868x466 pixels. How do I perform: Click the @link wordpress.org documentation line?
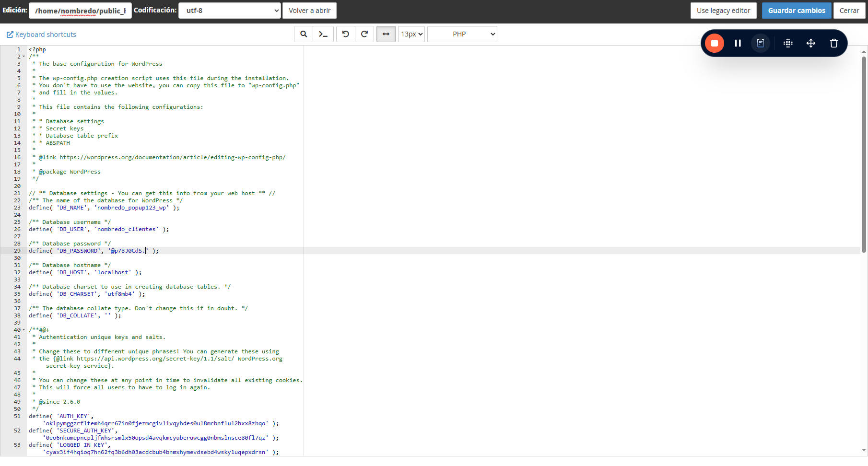pos(159,157)
